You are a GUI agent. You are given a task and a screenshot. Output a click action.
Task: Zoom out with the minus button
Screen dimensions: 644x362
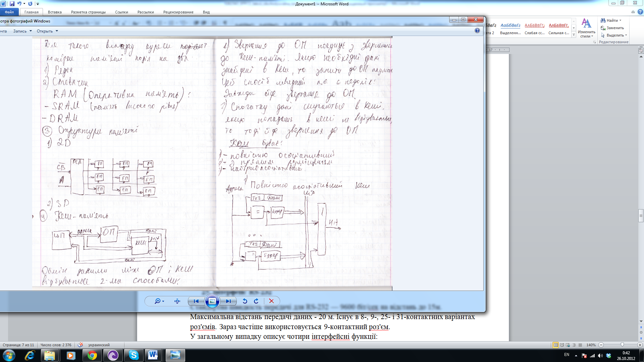[x=601, y=345]
